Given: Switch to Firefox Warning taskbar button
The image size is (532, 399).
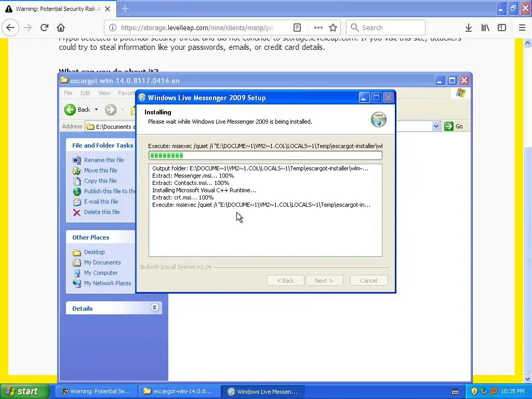Looking at the screenshot, I should click(x=96, y=391).
